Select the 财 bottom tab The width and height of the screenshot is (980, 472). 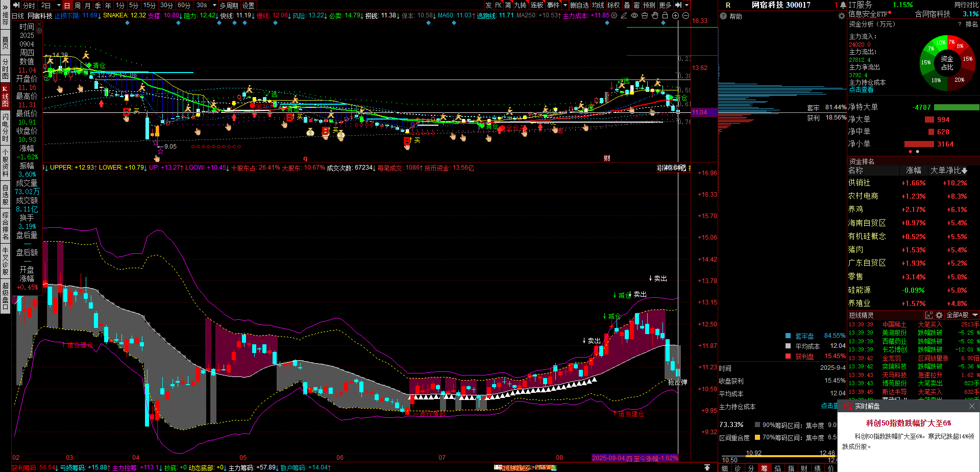(x=804, y=468)
